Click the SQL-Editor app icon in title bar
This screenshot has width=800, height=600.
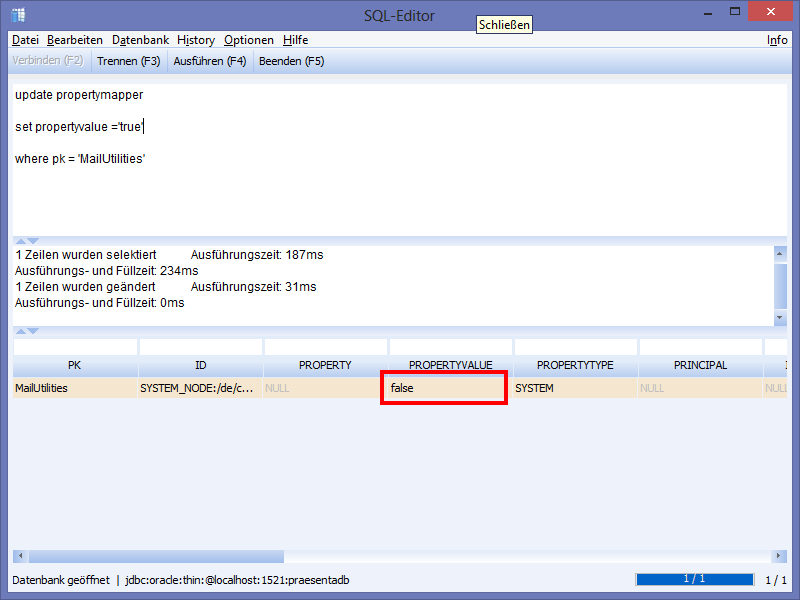(18, 15)
